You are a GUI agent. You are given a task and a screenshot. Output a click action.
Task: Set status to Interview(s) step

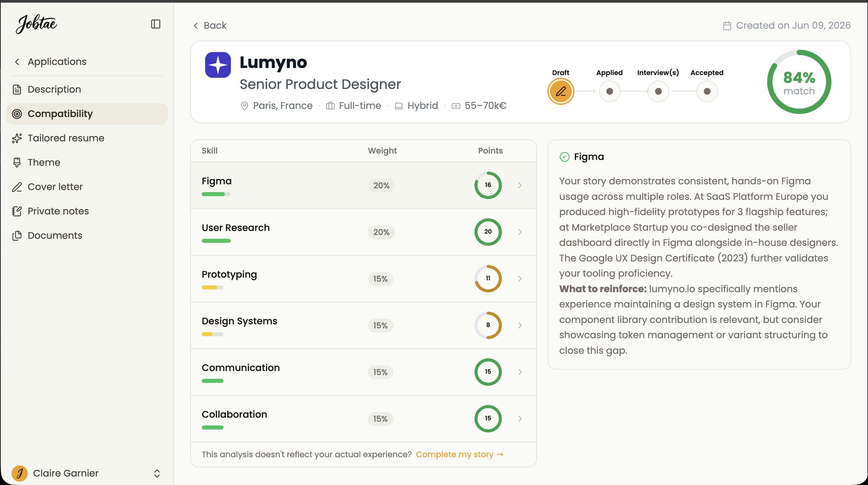[x=658, y=91]
